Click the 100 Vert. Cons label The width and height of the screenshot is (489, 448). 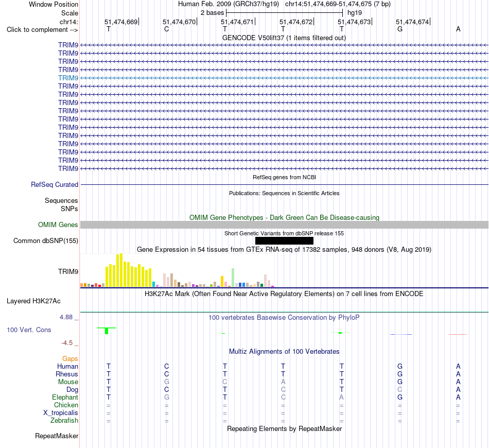pyautogui.click(x=29, y=330)
